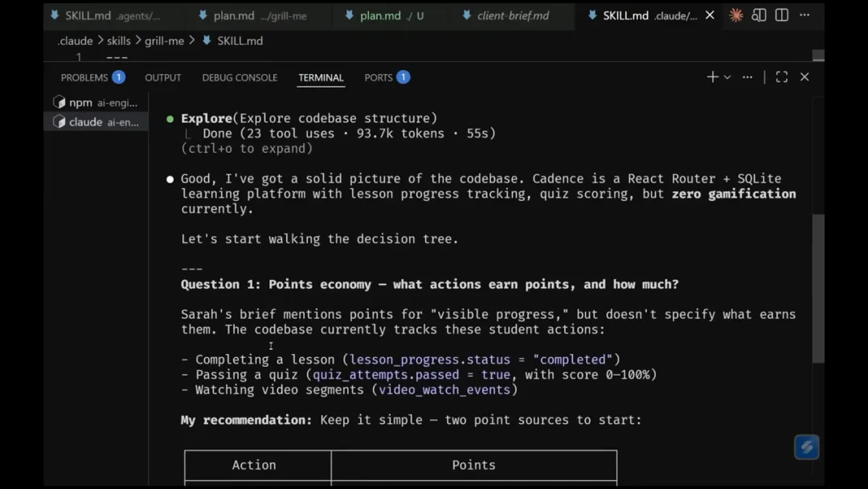The image size is (868, 489).
Task: Click the "(ctrl+o to expand)" hint
Action: (247, 149)
